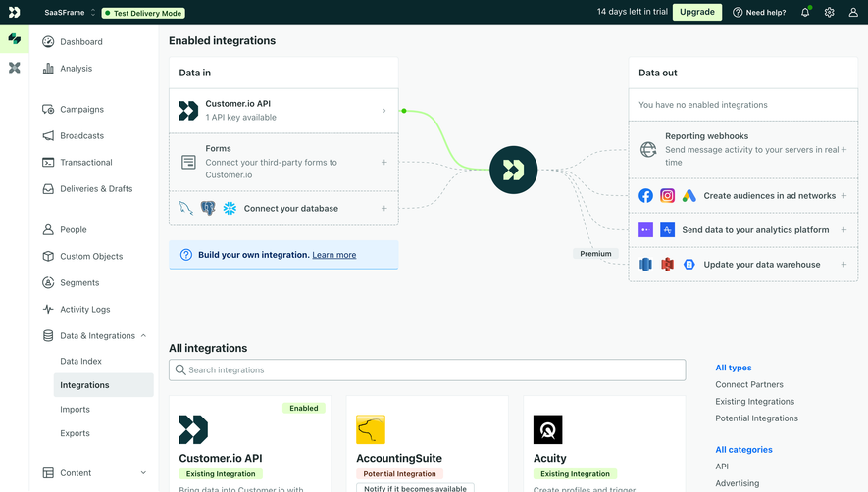Click the Dashboard gauge icon
The image size is (868, 492).
(x=48, y=41)
